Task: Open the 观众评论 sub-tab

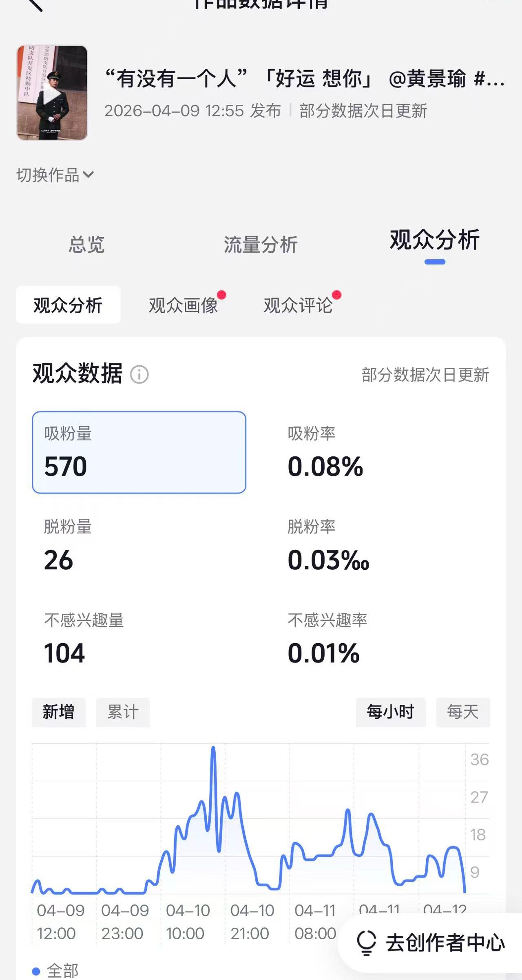Action: pyautogui.click(x=298, y=305)
